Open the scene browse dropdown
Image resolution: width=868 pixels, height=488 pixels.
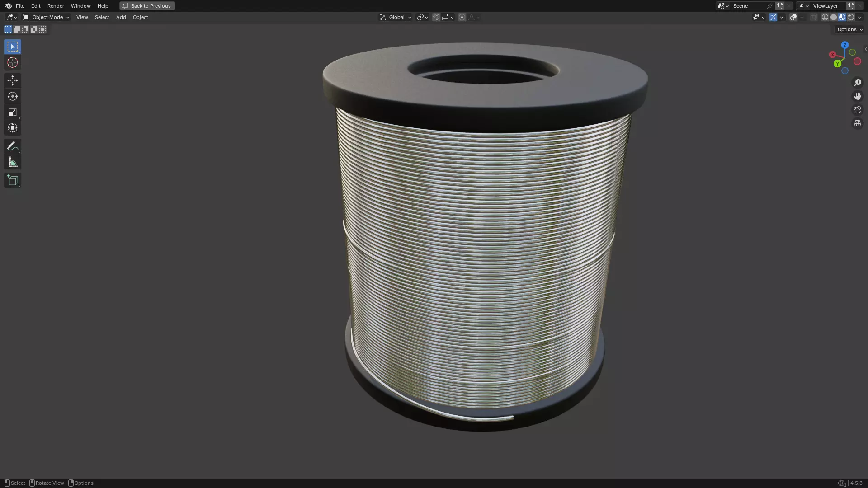tap(723, 6)
